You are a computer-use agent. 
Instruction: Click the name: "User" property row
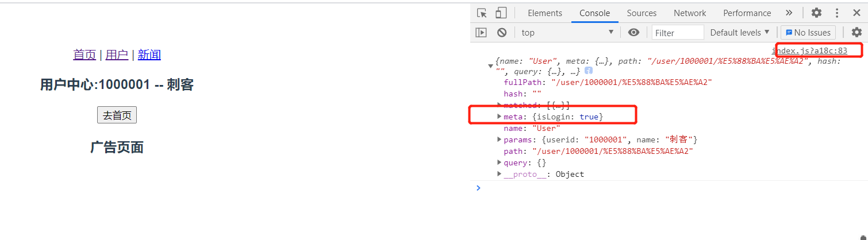pyautogui.click(x=532, y=128)
